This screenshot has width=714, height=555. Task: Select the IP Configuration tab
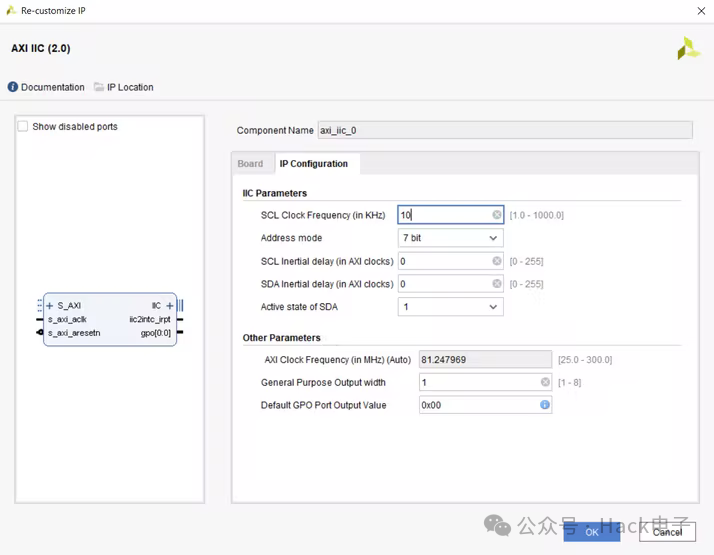(314, 164)
